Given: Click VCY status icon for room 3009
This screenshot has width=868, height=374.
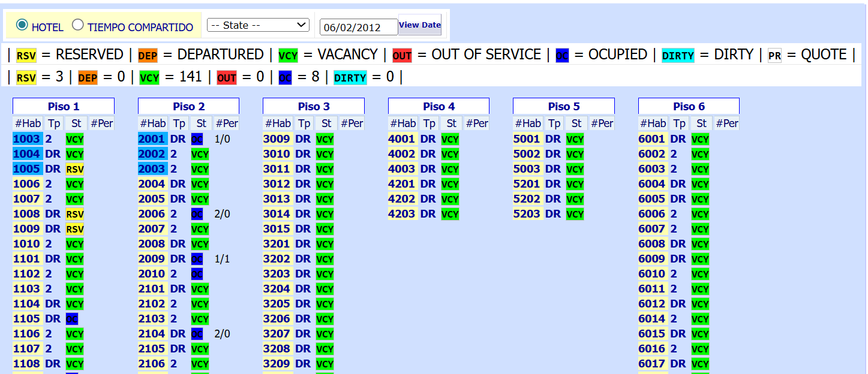Looking at the screenshot, I should (x=325, y=139).
